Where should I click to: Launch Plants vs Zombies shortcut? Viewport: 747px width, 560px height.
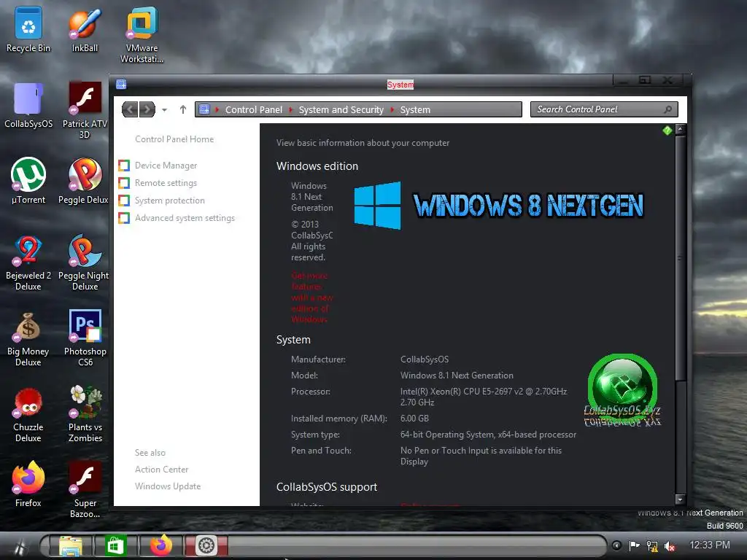[x=85, y=414]
